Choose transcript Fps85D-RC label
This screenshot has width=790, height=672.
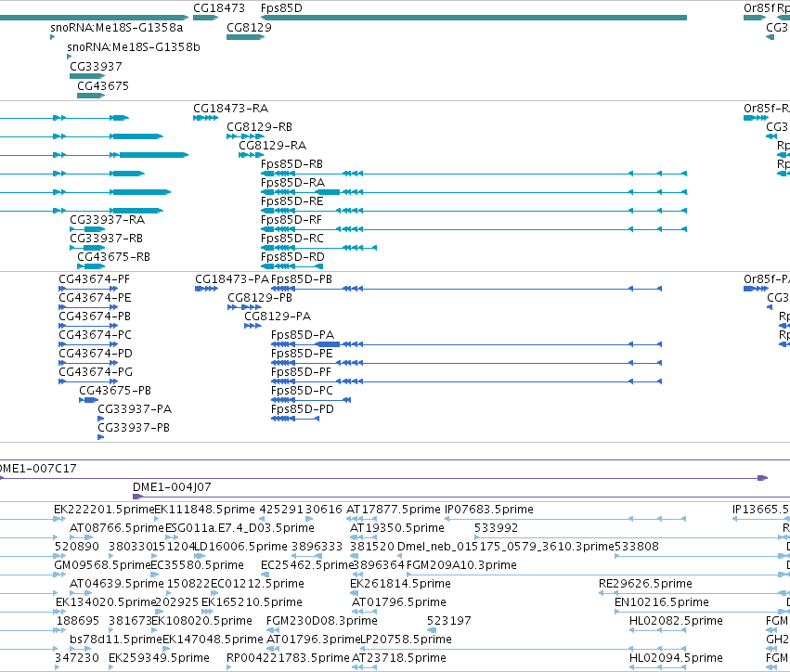coord(291,239)
